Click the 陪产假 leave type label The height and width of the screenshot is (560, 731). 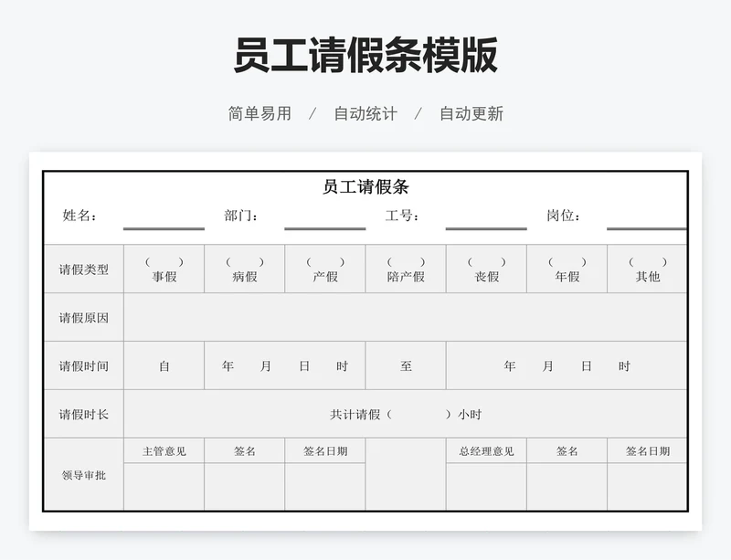[406, 277]
